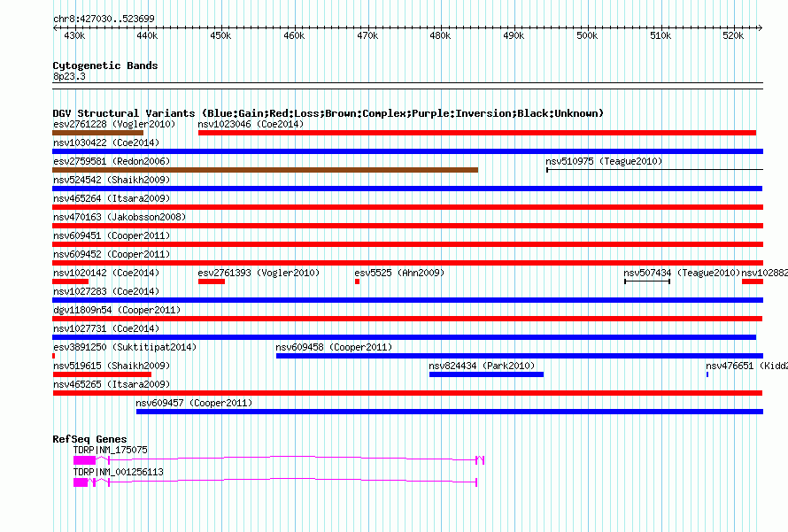
Task: Click the 520k ruler label
Action: [x=733, y=35]
